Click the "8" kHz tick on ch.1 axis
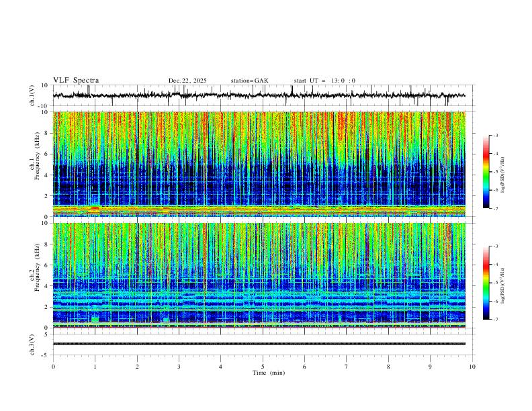 [x=47, y=133]
